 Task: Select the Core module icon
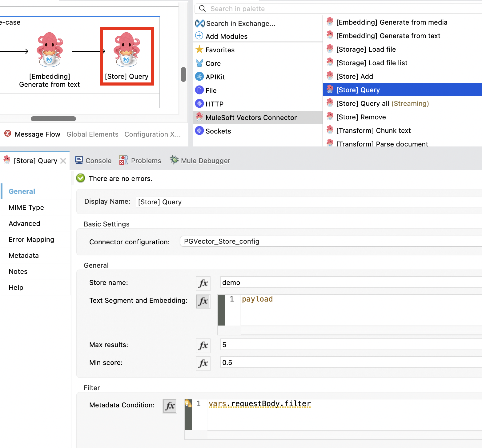[x=199, y=63]
